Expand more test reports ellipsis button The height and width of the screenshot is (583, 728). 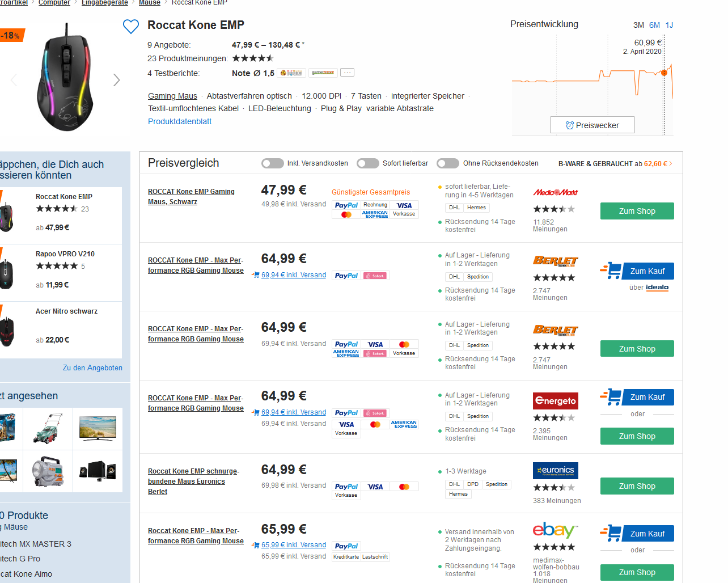click(x=348, y=73)
